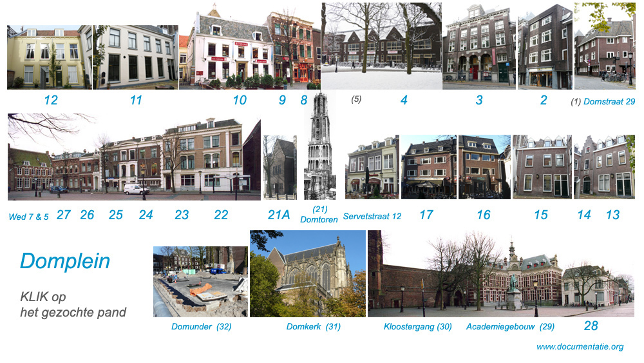This screenshot has width=644, height=363.
Task: Click the building 2 photo
Action: click(x=545, y=48)
